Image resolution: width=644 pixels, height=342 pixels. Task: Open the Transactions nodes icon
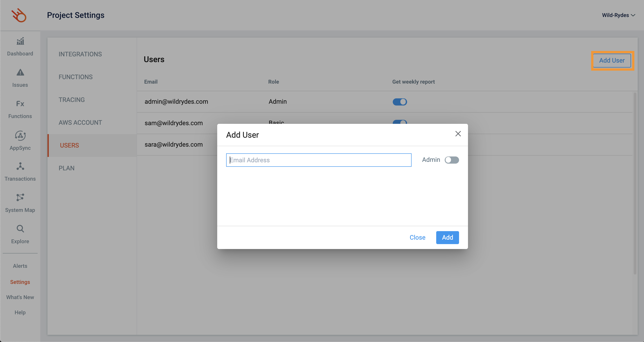click(20, 166)
